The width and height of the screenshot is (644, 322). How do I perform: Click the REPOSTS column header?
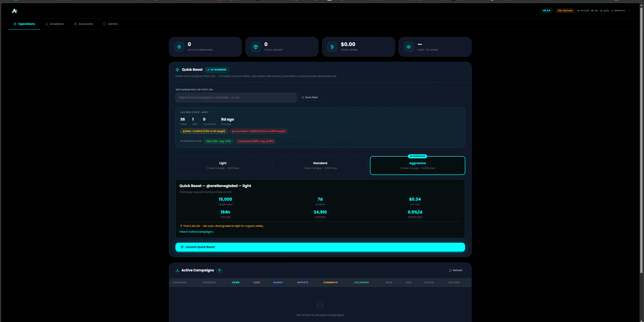(x=302, y=282)
